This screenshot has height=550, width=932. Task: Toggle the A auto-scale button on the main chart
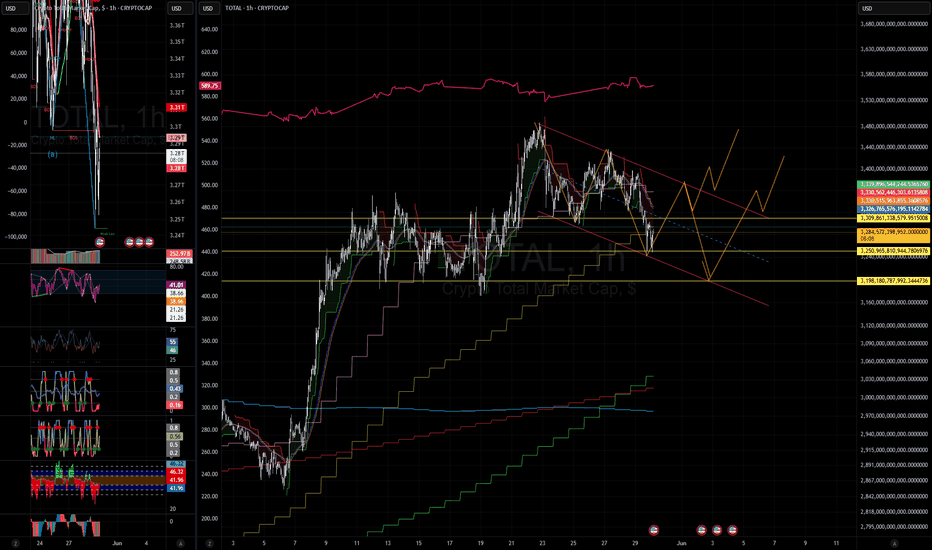[894, 543]
